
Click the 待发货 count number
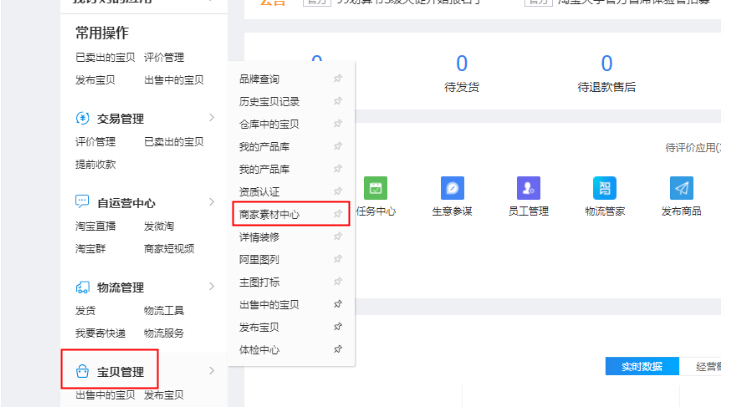[461, 64]
